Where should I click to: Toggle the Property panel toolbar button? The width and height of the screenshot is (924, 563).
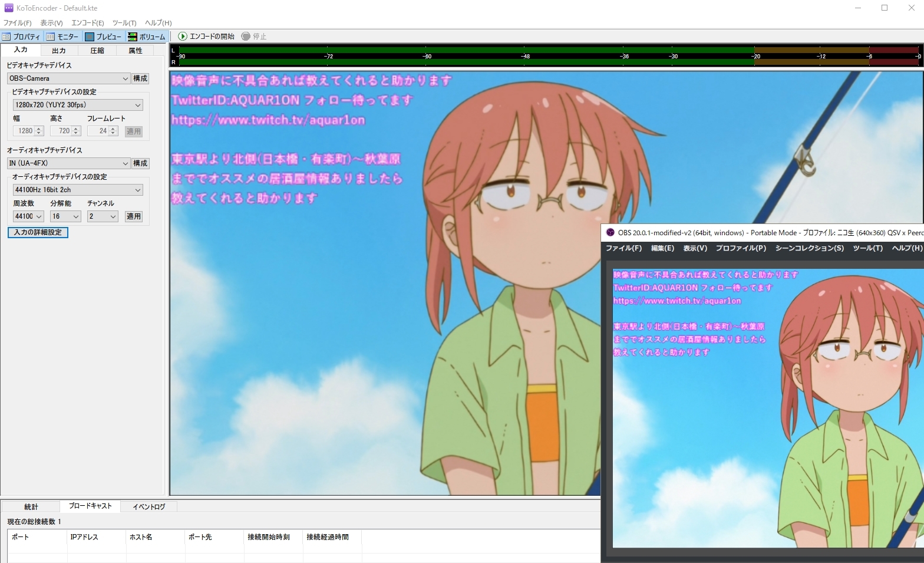(22, 37)
